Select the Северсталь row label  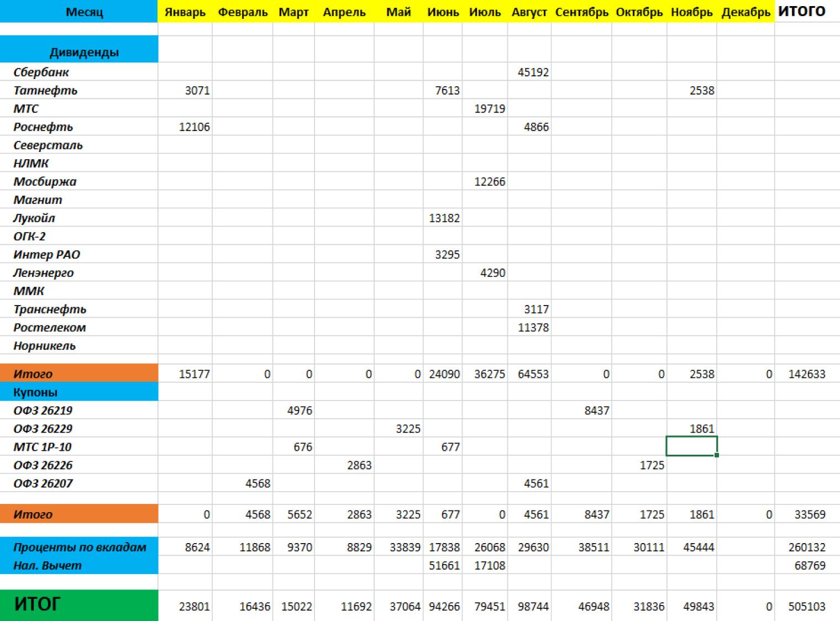point(48,145)
